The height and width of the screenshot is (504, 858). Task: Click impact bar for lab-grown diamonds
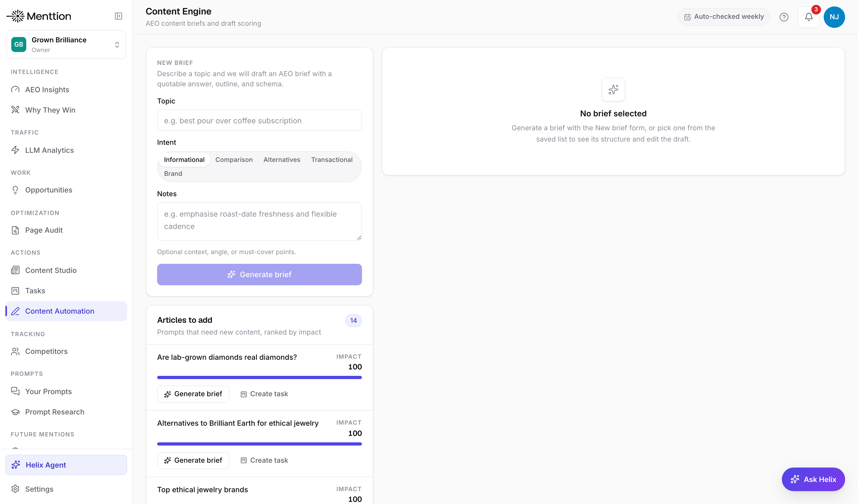pos(260,377)
